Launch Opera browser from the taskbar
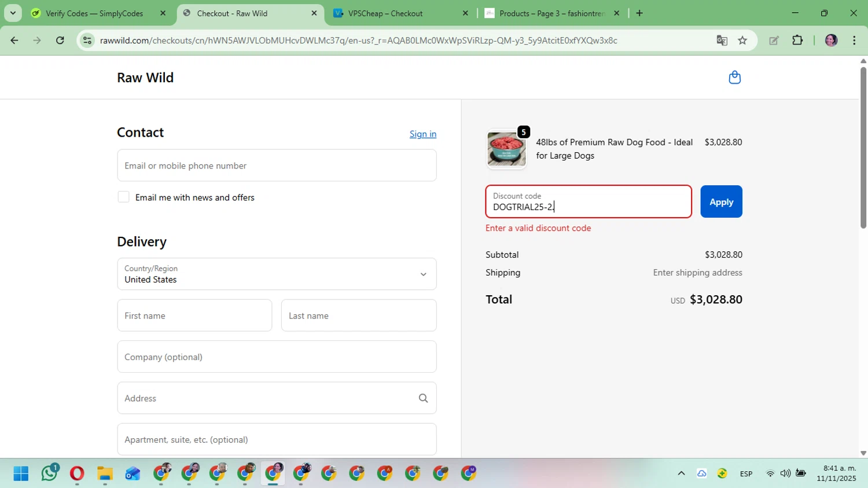 tap(76, 474)
